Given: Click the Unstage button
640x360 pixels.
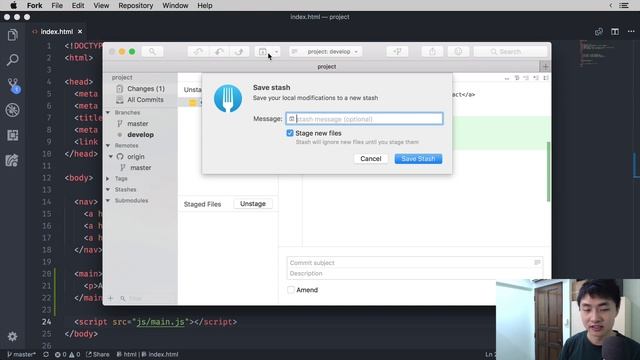Looking at the screenshot, I should [253, 204].
